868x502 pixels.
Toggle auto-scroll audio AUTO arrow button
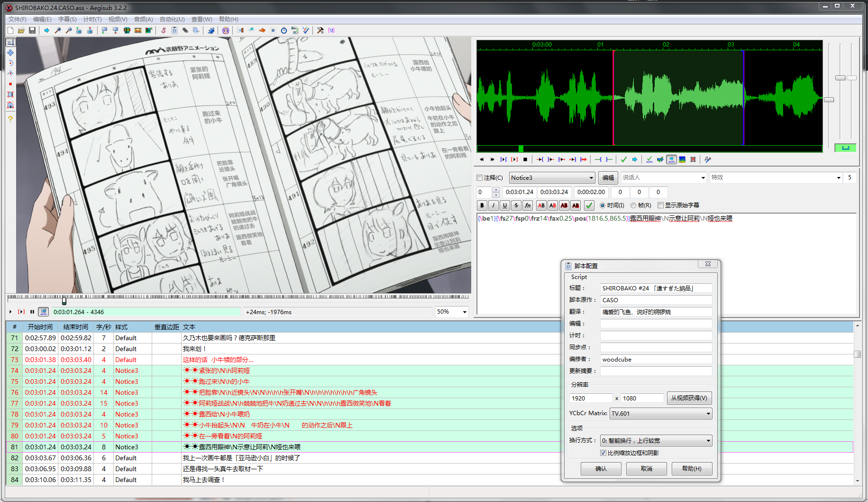click(671, 159)
